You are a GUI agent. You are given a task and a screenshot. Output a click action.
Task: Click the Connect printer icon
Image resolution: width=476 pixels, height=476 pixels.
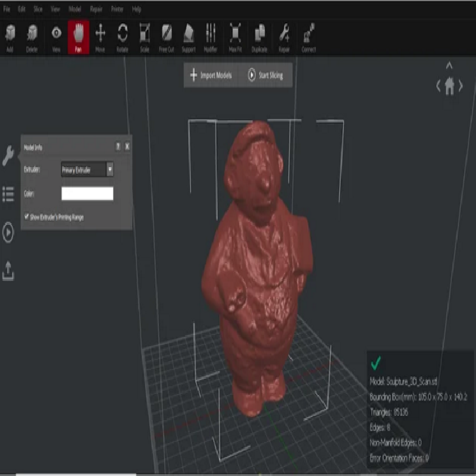308,35
